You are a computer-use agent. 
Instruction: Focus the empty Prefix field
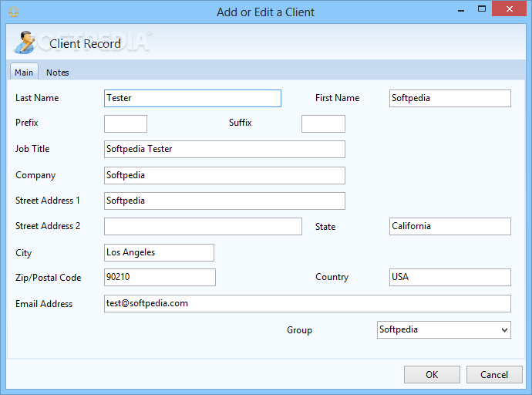126,123
